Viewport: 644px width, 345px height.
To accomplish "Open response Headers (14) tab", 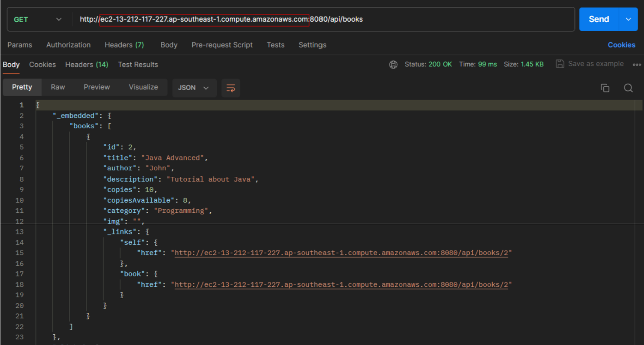I will (87, 65).
